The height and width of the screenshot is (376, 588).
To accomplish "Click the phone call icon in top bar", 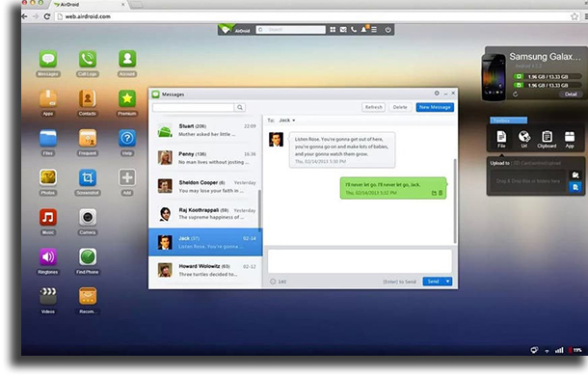I will [353, 29].
